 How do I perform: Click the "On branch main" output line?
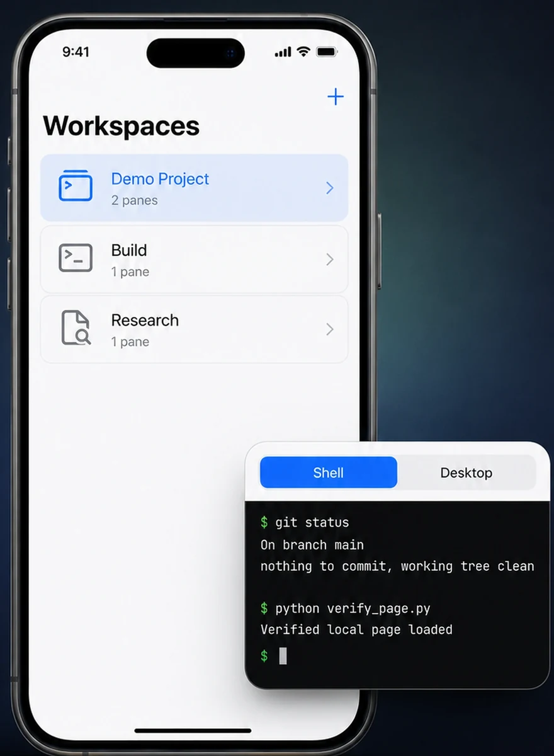(x=312, y=544)
